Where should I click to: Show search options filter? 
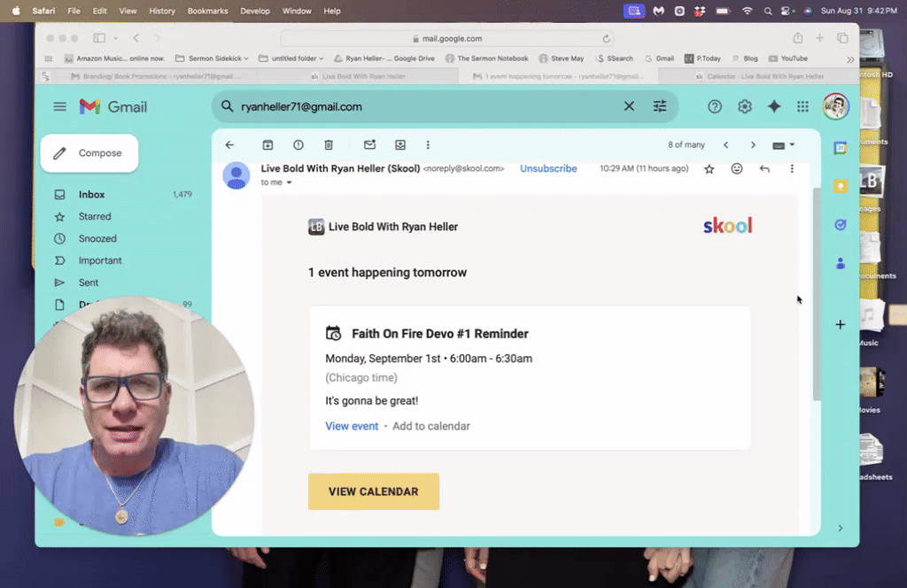[659, 106]
